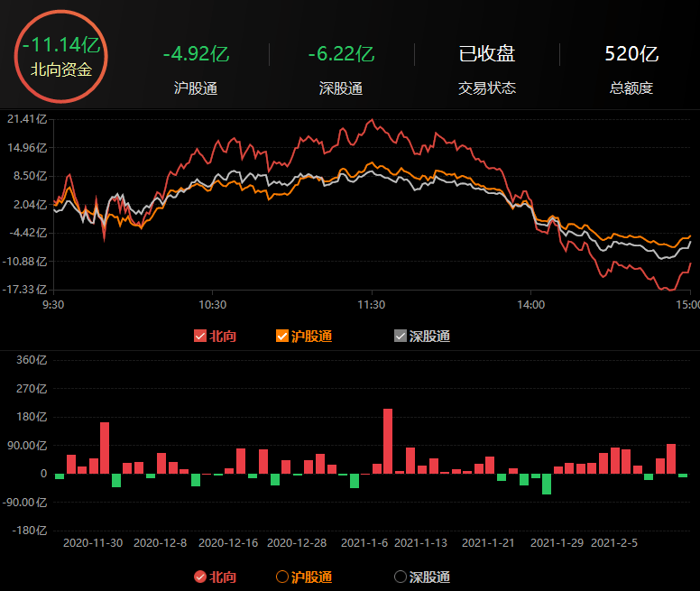This screenshot has height=591, width=700.
Task: Click the 9:30 opening time label
Action: coord(54,305)
